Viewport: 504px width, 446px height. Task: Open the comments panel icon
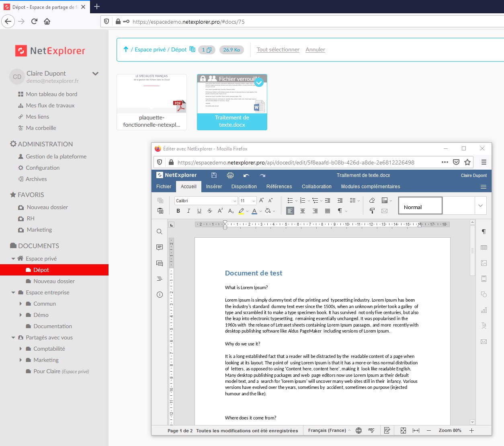point(160,247)
